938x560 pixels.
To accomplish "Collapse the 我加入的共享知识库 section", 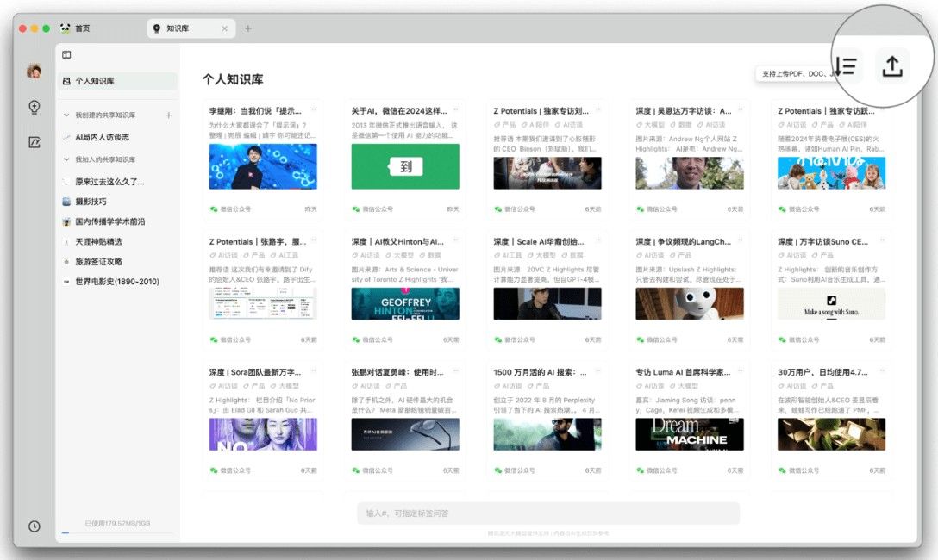I will click(x=67, y=158).
